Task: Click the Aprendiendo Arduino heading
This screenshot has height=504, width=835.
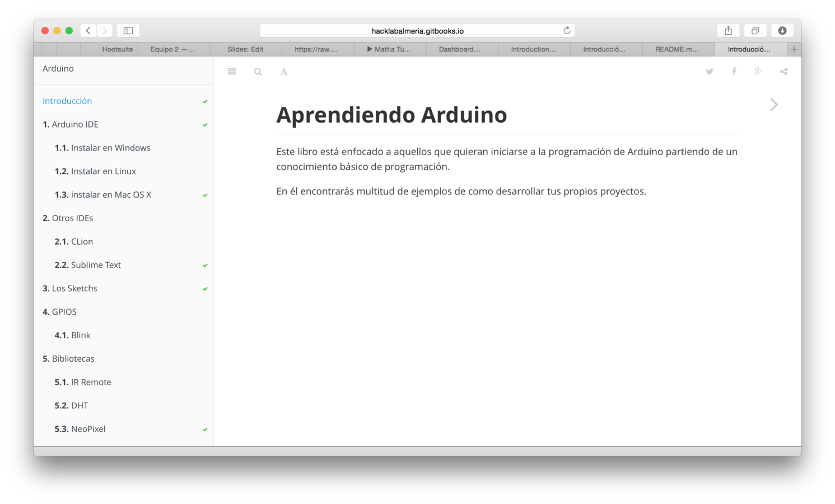Action: [391, 115]
